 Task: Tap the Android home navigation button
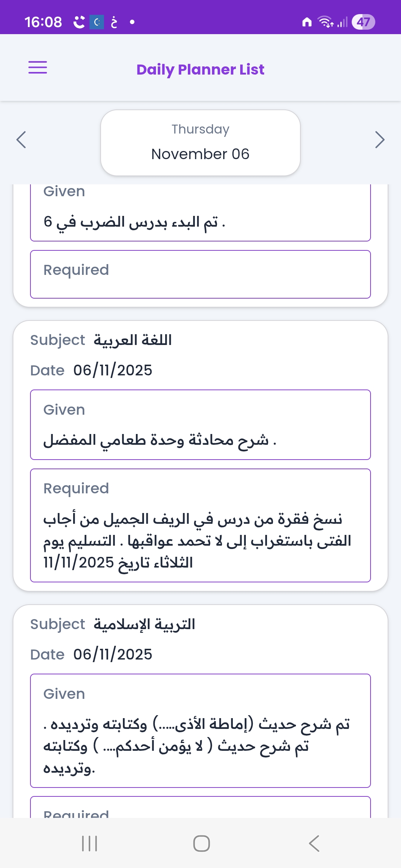point(201,843)
